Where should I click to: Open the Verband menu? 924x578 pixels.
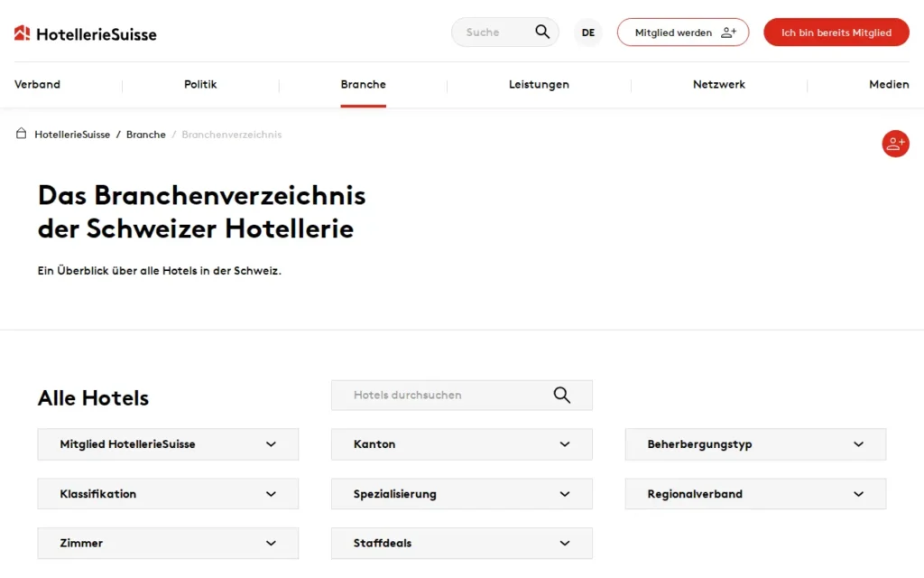tap(37, 84)
